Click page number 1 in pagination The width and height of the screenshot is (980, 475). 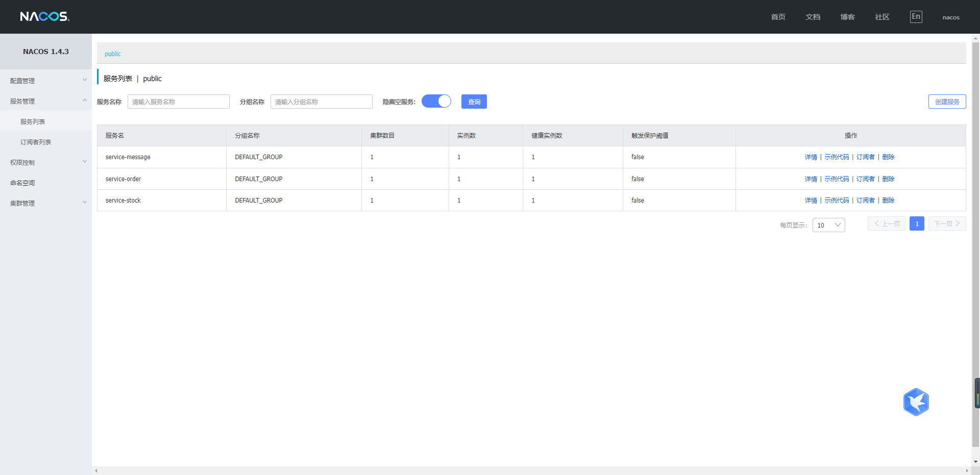[x=917, y=223]
